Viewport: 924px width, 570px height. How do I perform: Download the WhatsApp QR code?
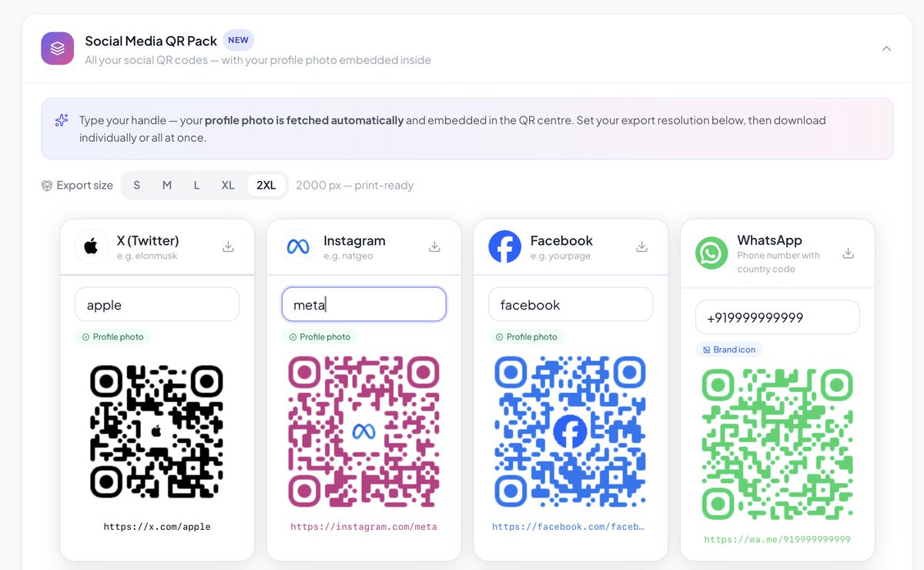(848, 253)
